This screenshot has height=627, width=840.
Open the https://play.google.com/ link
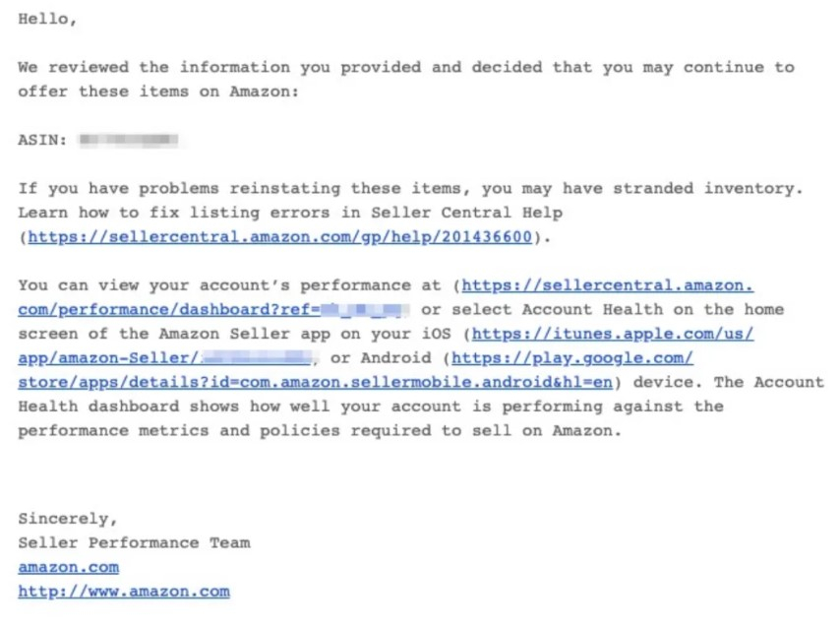pyautogui.click(x=571, y=357)
